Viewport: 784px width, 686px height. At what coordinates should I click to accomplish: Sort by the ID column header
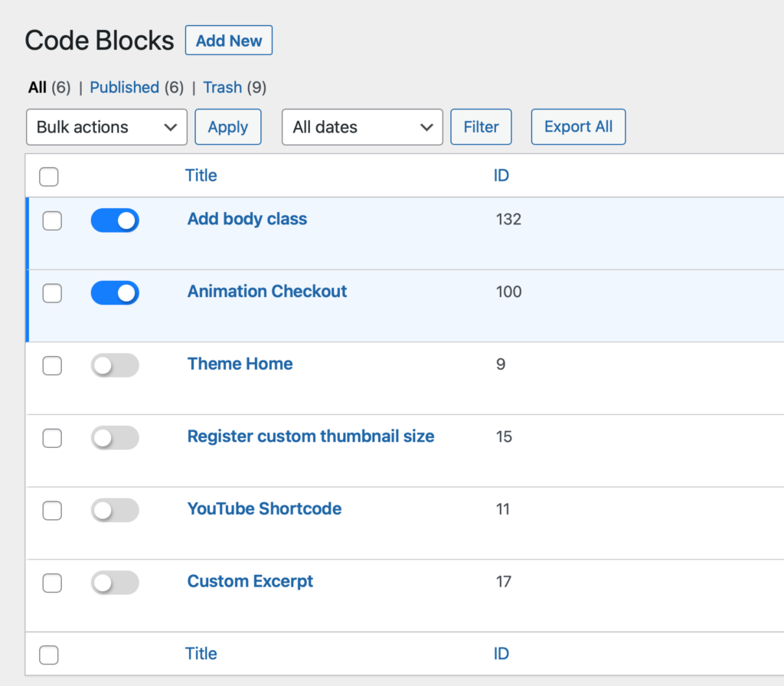coord(501,175)
